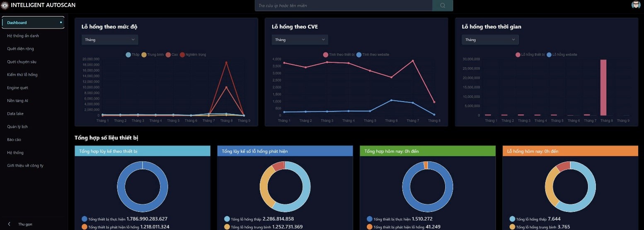Click donut chart under Tổng hợp lũy kế theo thiết bị

tap(142, 187)
